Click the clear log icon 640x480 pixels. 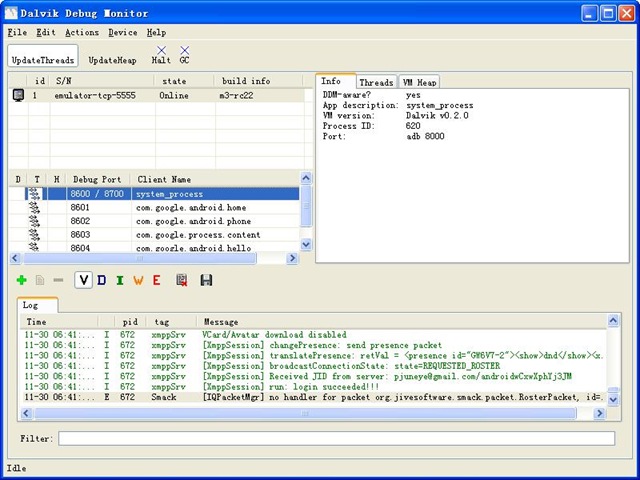click(x=182, y=280)
